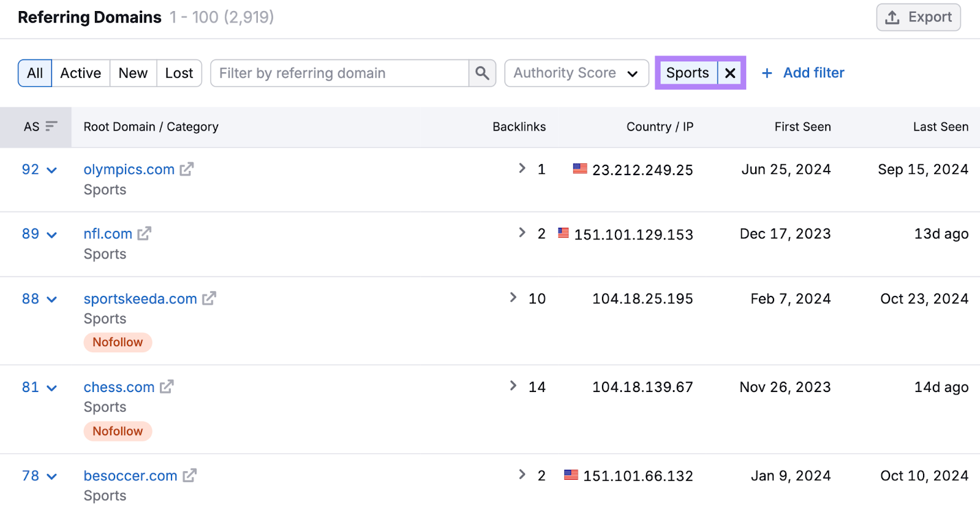Viewport: 980px width, 517px height.
Task: Click US flag icon in olympics.com row
Action: pos(580,168)
